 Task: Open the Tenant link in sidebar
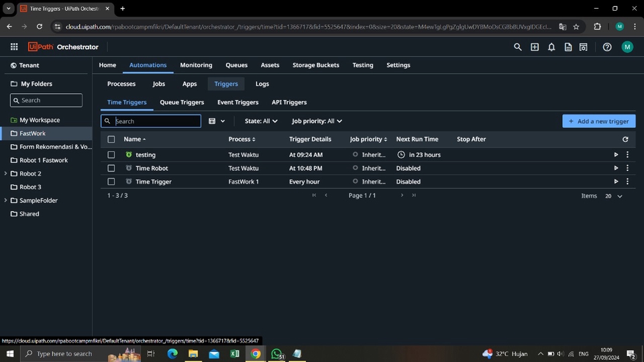pos(25,65)
